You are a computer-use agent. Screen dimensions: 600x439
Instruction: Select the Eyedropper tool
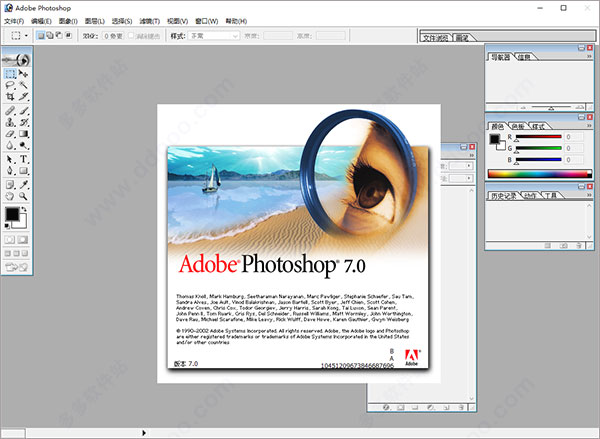23,184
